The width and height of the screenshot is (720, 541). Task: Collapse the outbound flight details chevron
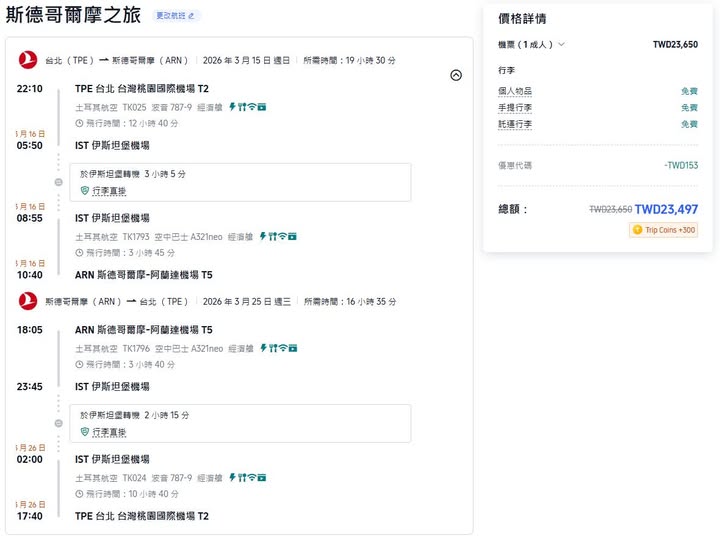[456, 75]
